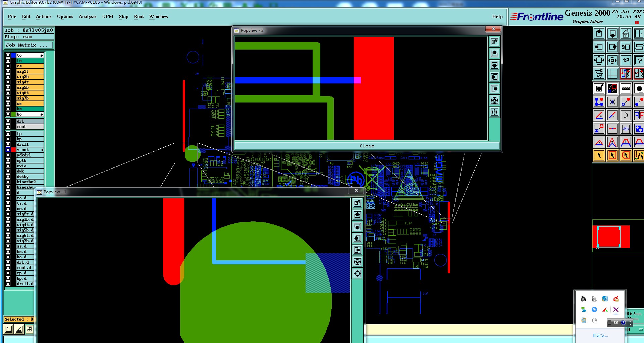
Task: Click the home view icon
Action: (626, 33)
